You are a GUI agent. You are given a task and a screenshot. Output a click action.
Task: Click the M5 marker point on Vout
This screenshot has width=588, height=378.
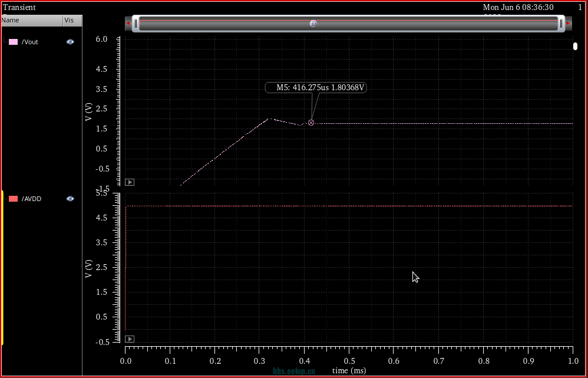pos(311,123)
